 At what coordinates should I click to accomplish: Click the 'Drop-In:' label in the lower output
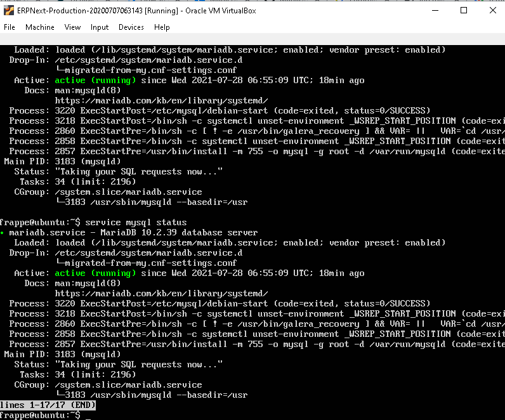pyautogui.click(x=29, y=253)
